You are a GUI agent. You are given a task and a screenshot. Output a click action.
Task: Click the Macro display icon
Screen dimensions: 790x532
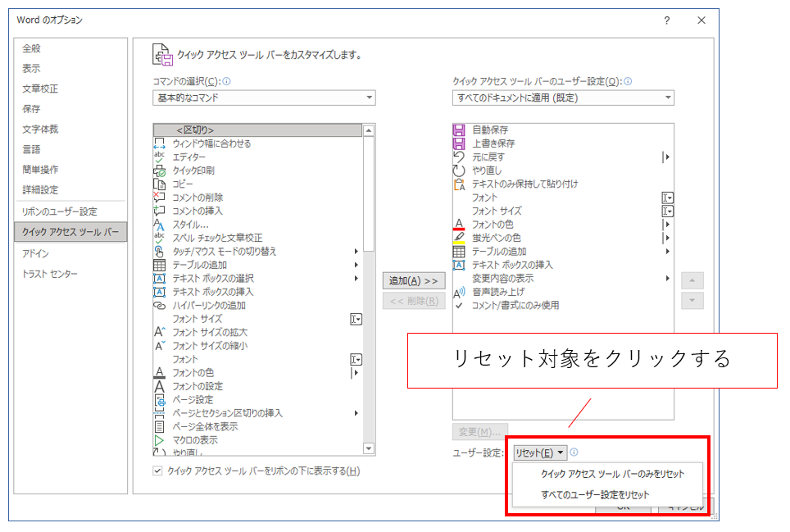pos(160,440)
